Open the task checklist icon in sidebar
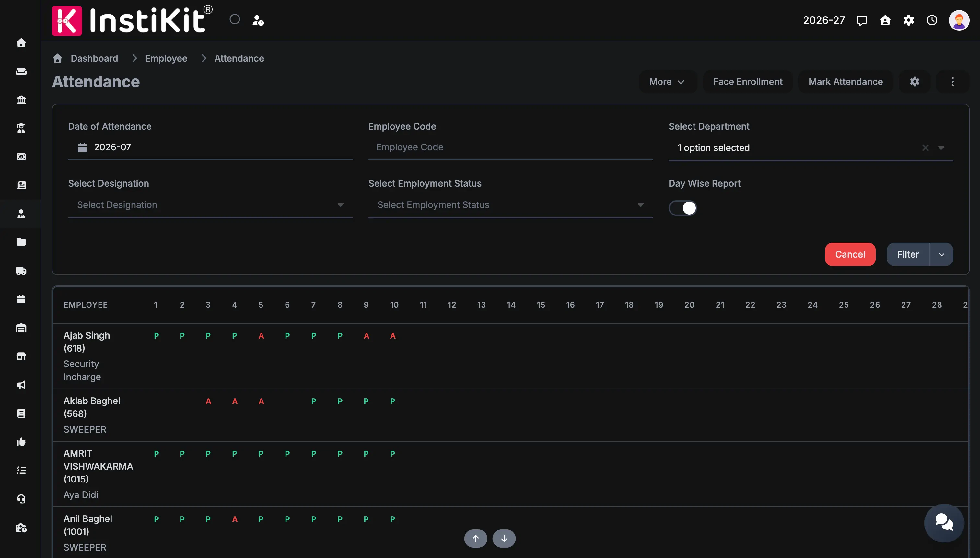 [x=21, y=470]
